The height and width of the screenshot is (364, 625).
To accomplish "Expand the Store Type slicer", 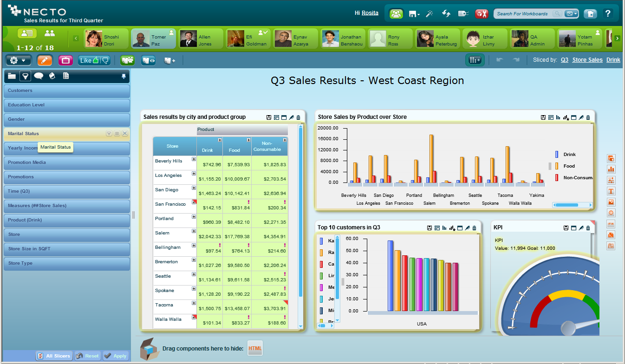I will pos(66,263).
